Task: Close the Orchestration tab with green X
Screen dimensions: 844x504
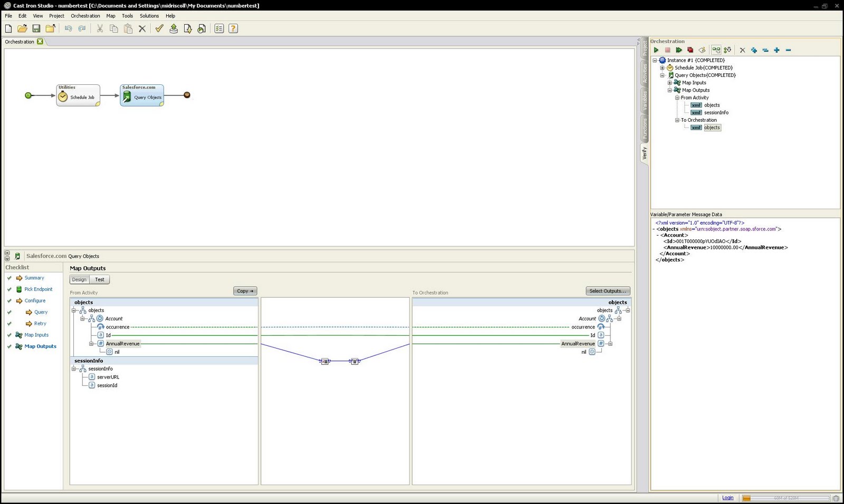Action: pyautogui.click(x=40, y=41)
